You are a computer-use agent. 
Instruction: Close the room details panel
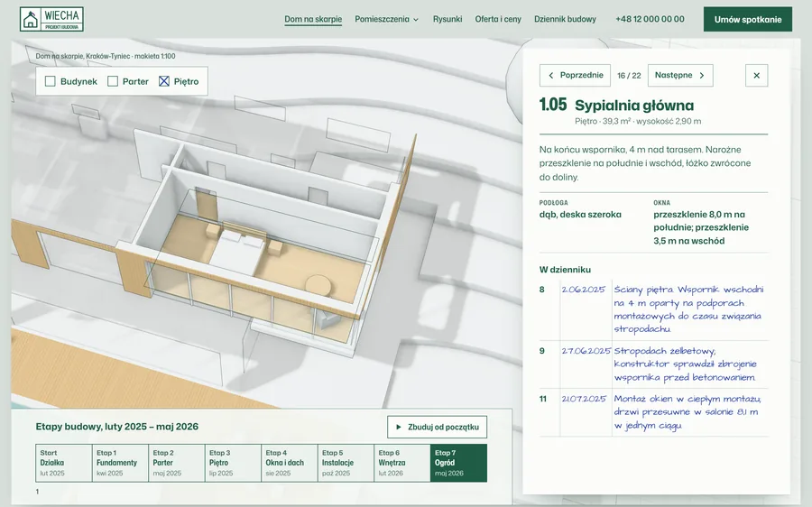(x=757, y=76)
